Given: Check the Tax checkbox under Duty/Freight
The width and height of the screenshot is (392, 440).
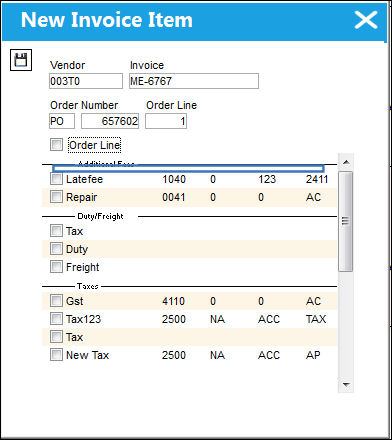Looking at the screenshot, I should (56, 231).
